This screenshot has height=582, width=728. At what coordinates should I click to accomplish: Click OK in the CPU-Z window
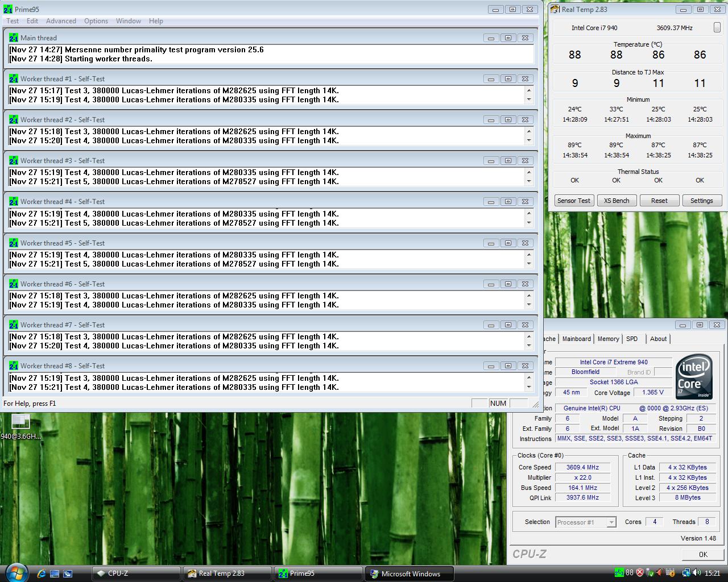703,554
